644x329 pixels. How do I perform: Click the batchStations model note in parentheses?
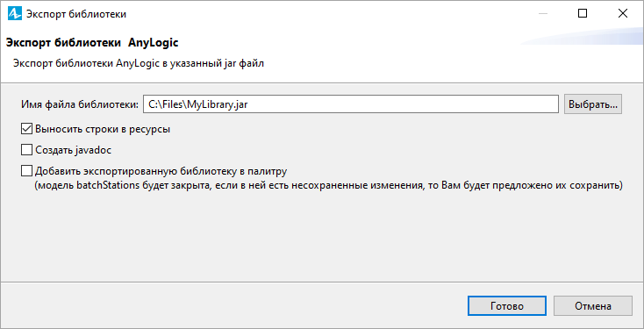coord(328,185)
